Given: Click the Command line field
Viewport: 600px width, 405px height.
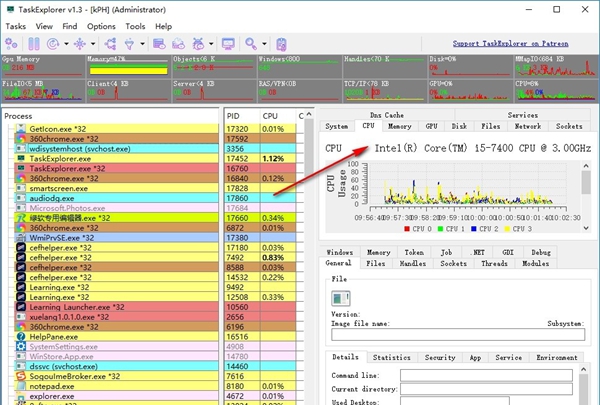Looking at the screenshot, I should (x=486, y=375).
